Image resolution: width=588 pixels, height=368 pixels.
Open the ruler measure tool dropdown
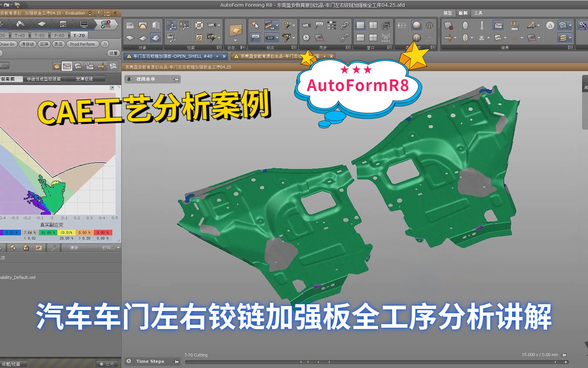tap(277, 25)
